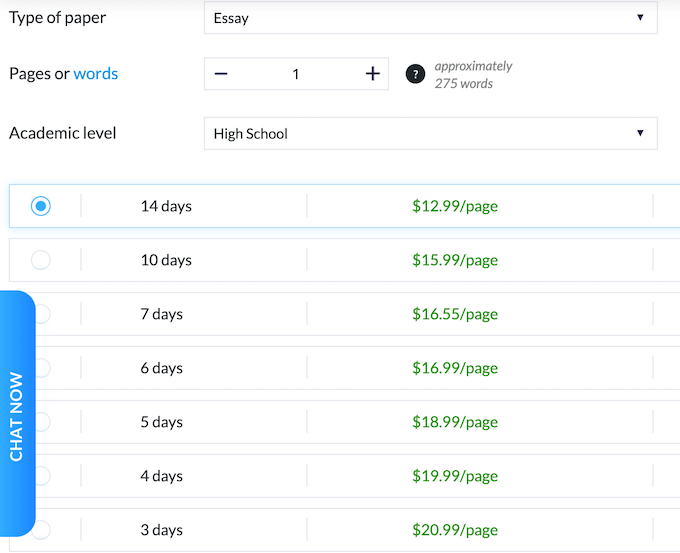Increase page count with plus button
This screenshot has width=680, height=553.
click(373, 74)
